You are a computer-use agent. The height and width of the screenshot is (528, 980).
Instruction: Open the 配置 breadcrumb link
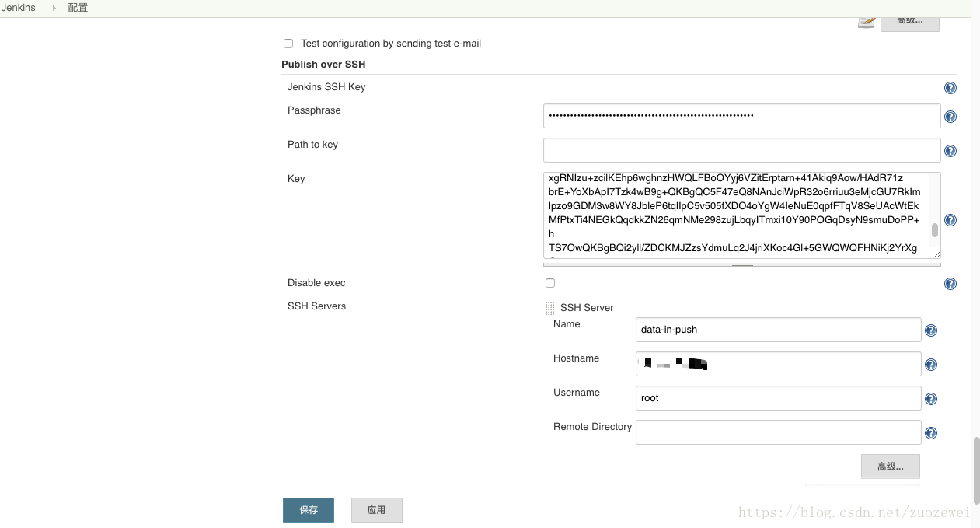click(78, 8)
